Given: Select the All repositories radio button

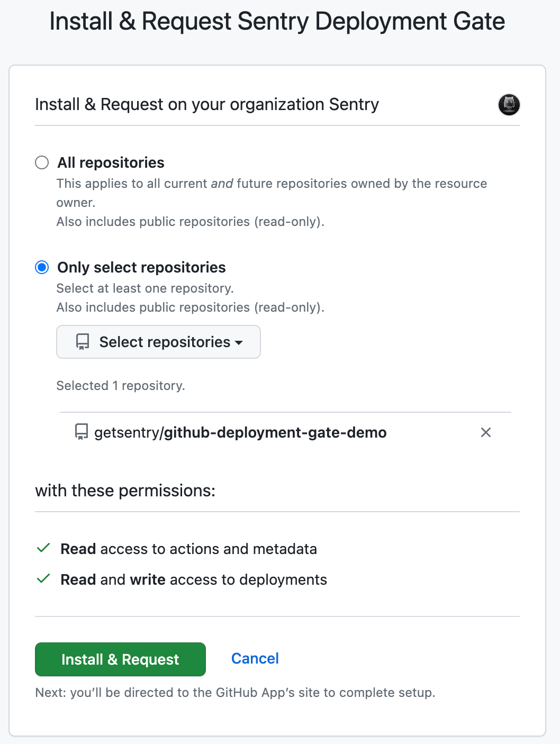Looking at the screenshot, I should [42, 162].
